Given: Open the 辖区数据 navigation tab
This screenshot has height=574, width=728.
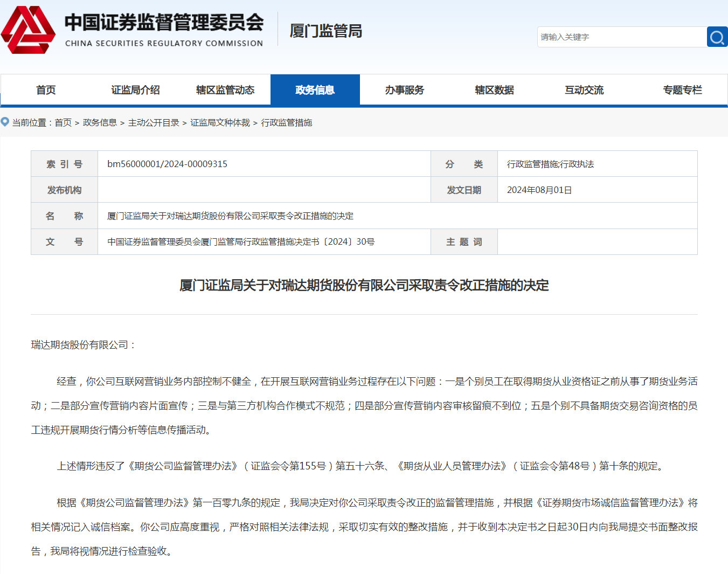Looking at the screenshot, I should [495, 90].
